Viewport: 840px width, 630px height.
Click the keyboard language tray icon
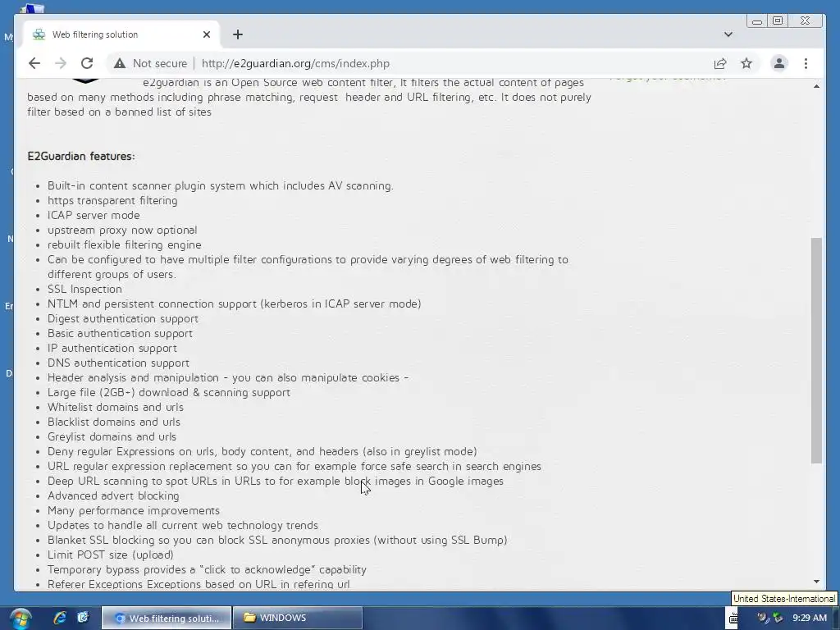733,619
